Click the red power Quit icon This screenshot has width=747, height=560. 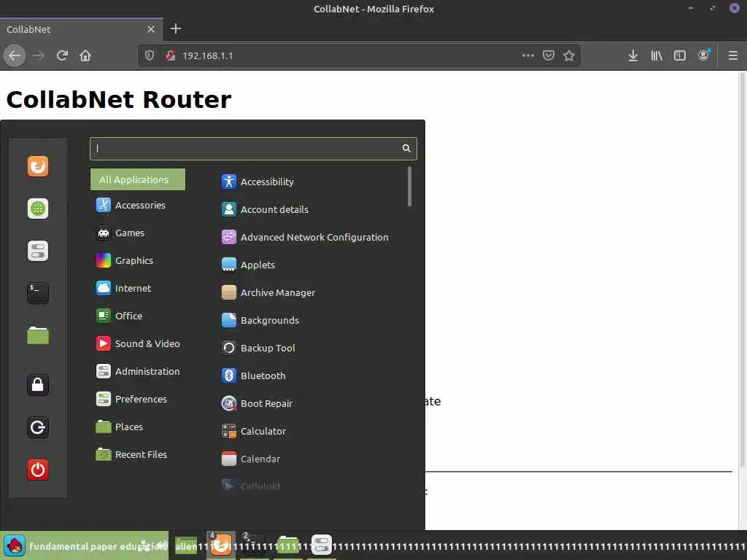click(38, 470)
